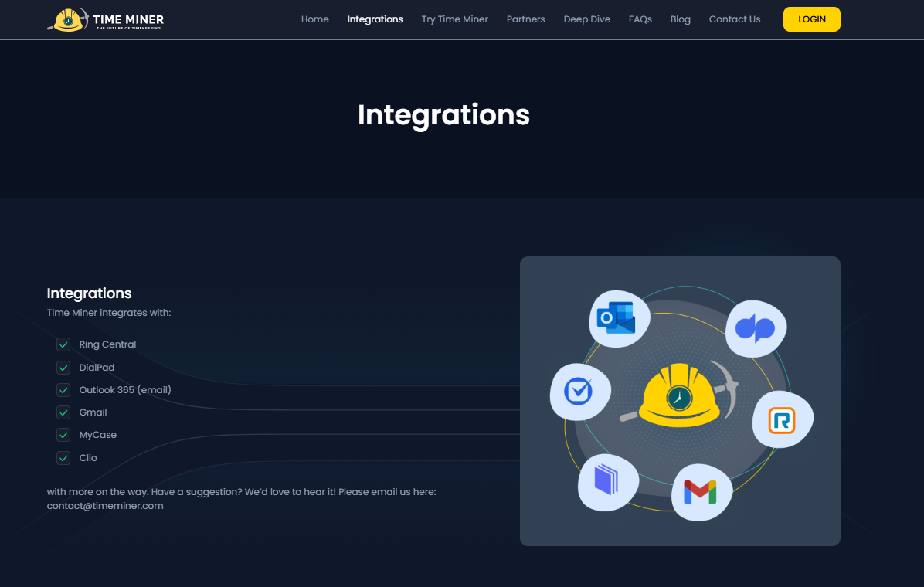The width and height of the screenshot is (924, 587).
Task: Click the DialPad list text
Action: click(x=97, y=367)
